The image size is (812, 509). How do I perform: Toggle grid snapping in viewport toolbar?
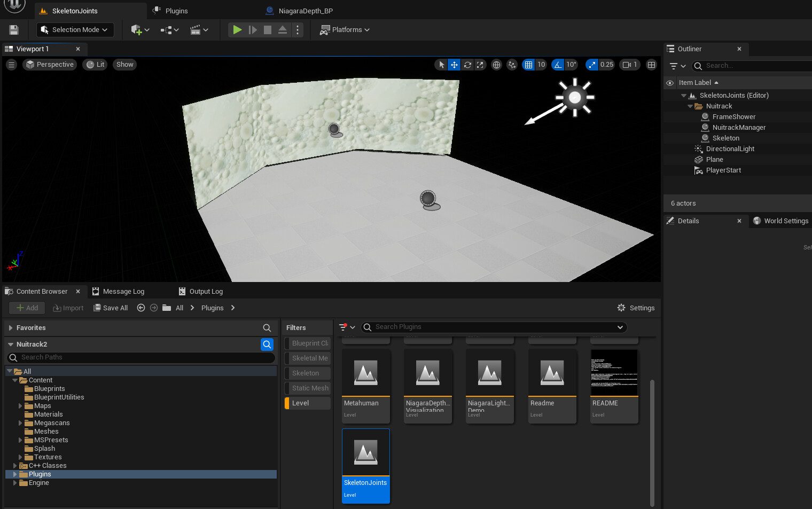[528, 65]
